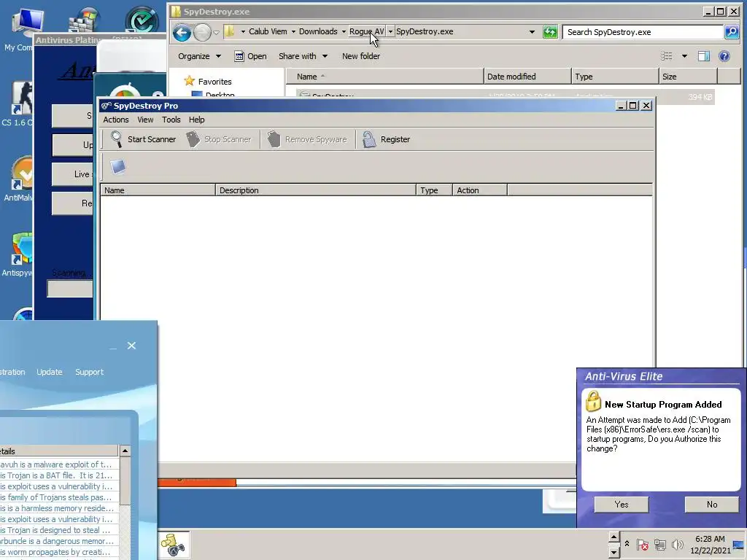Open recent locations dropdown beside forward arrow
The width and height of the screenshot is (747, 560).
(x=216, y=32)
